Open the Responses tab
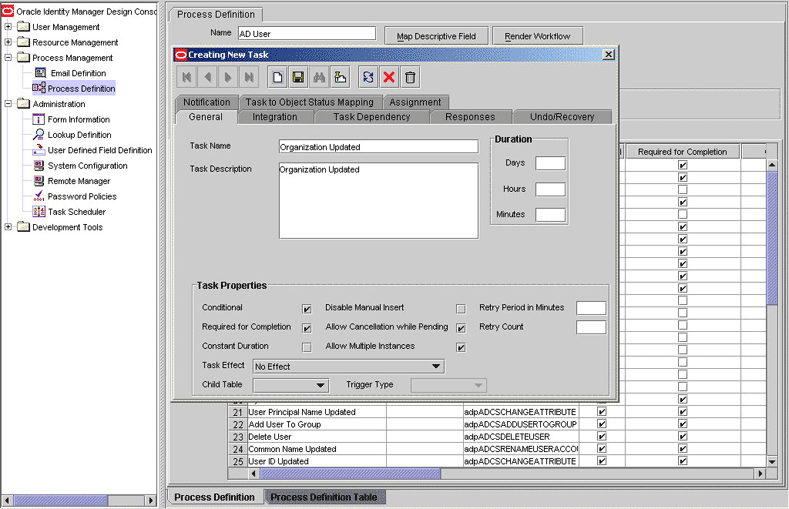789x509 pixels. [470, 117]
